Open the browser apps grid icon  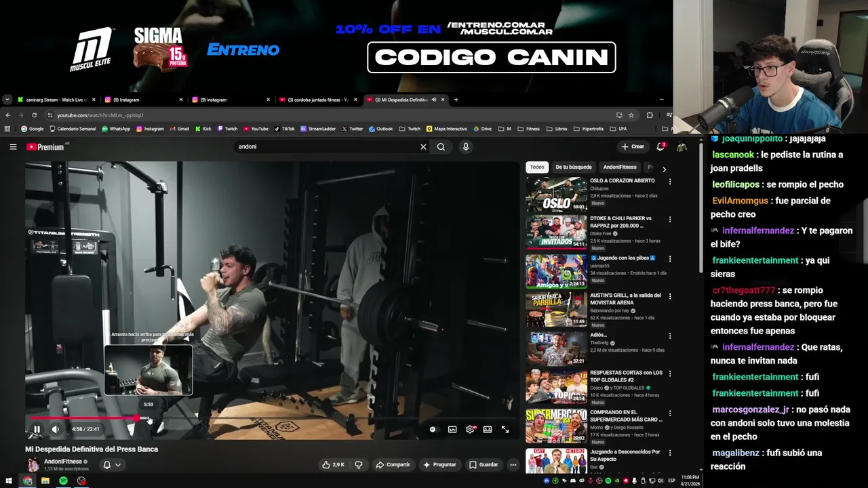[7, 129]
